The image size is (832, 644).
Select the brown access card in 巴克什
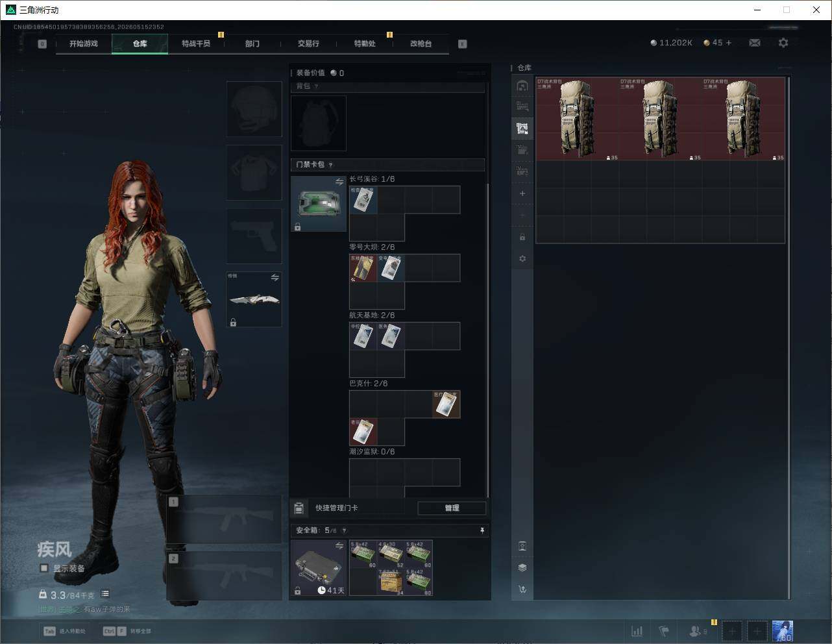point(447,404)
